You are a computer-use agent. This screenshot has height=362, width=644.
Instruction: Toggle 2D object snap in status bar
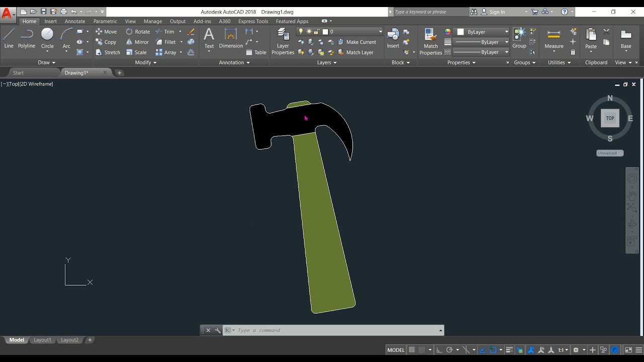[x=493, y=350]
